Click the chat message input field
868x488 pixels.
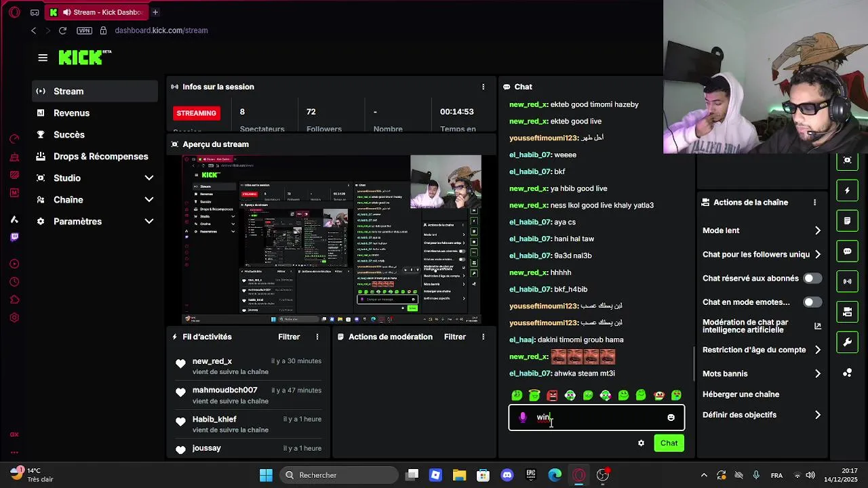[x=597, y=418]
